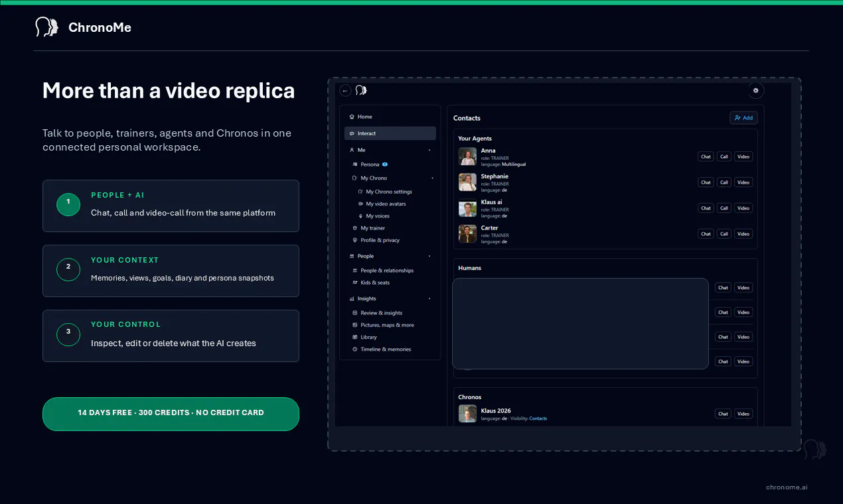
Task: Open Chat with Stephanie
Action: coord(706,182)
